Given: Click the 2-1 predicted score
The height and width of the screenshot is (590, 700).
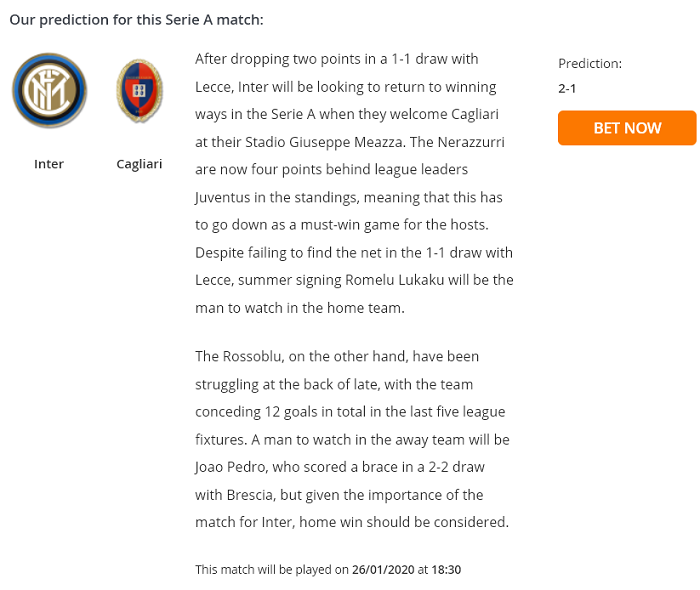Looking at the screenshot, I should (567, 88).
